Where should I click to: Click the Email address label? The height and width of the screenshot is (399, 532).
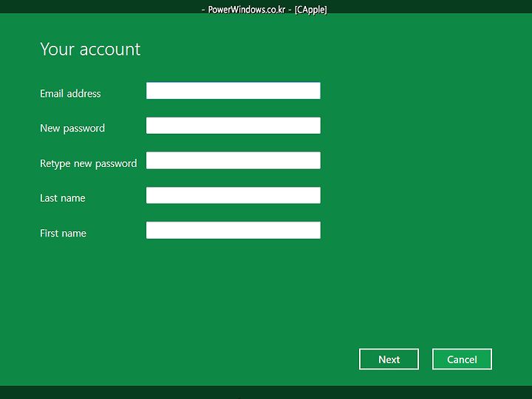click(70, 93)
